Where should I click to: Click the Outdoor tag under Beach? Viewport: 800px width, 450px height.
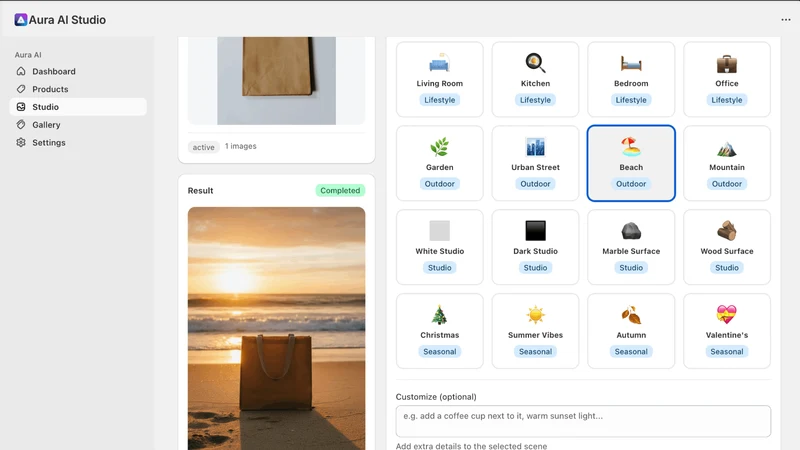pos(631,184)
